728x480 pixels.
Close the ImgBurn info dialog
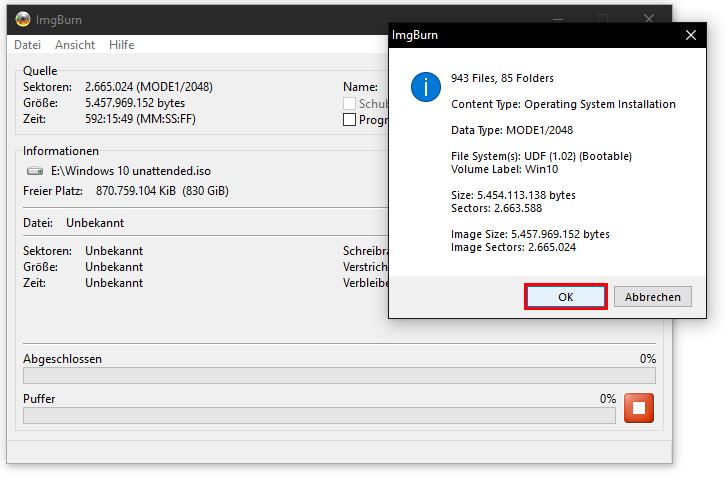point(690,35)
